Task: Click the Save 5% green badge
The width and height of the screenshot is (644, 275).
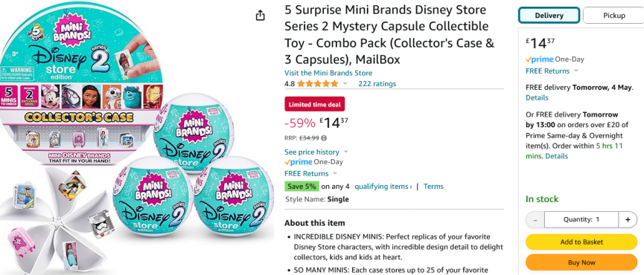Action: point(302,186)
